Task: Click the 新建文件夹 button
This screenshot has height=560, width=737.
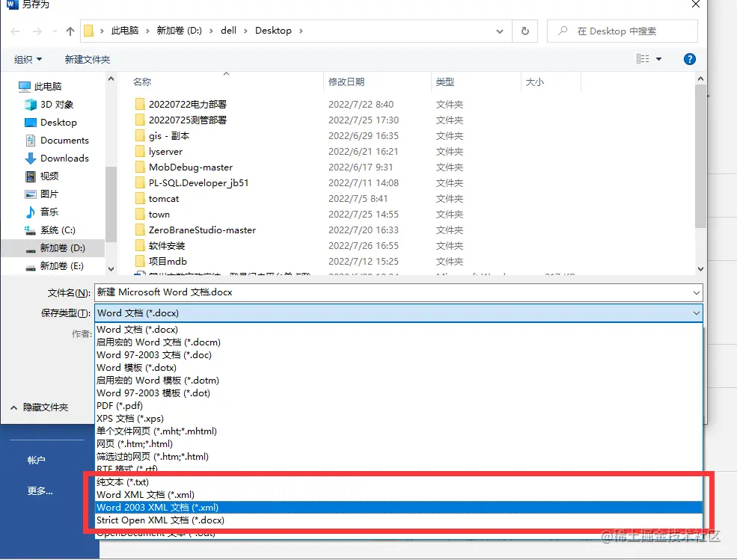Action: [x=88, y=59]
